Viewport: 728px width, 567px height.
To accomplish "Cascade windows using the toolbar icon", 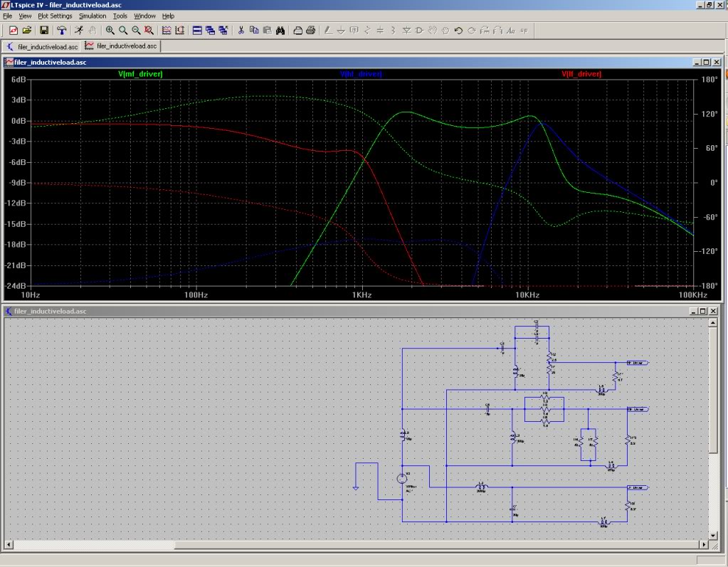I will tap(210, 31).
